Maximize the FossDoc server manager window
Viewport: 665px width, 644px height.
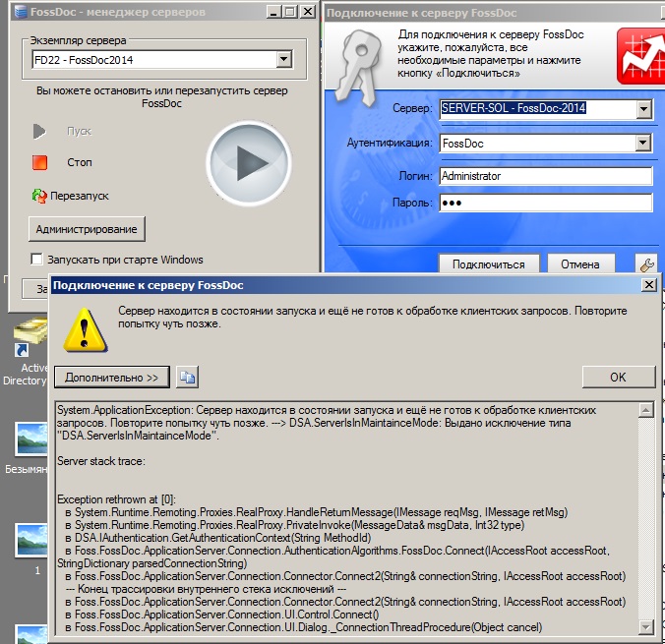pos(290,12)
